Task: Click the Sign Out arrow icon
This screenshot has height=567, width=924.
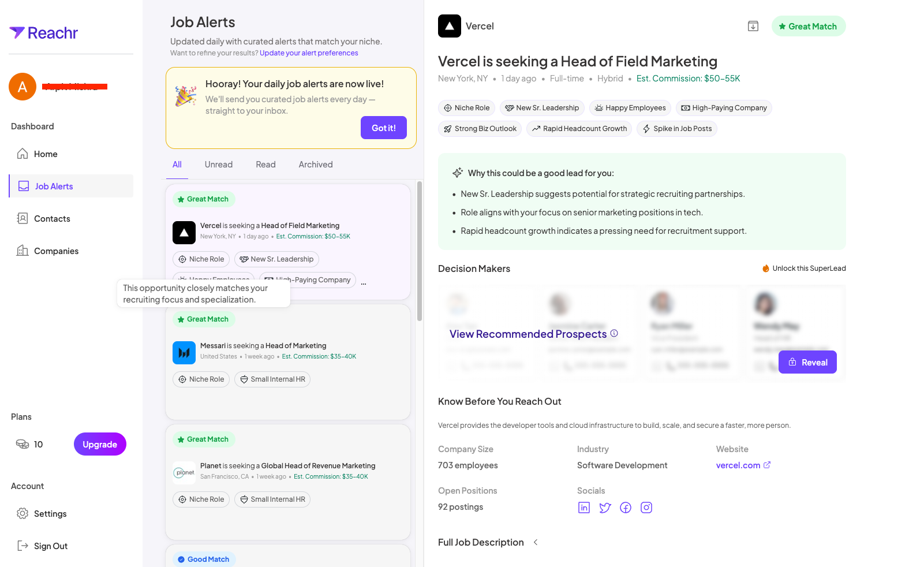Action: (23, 546)
